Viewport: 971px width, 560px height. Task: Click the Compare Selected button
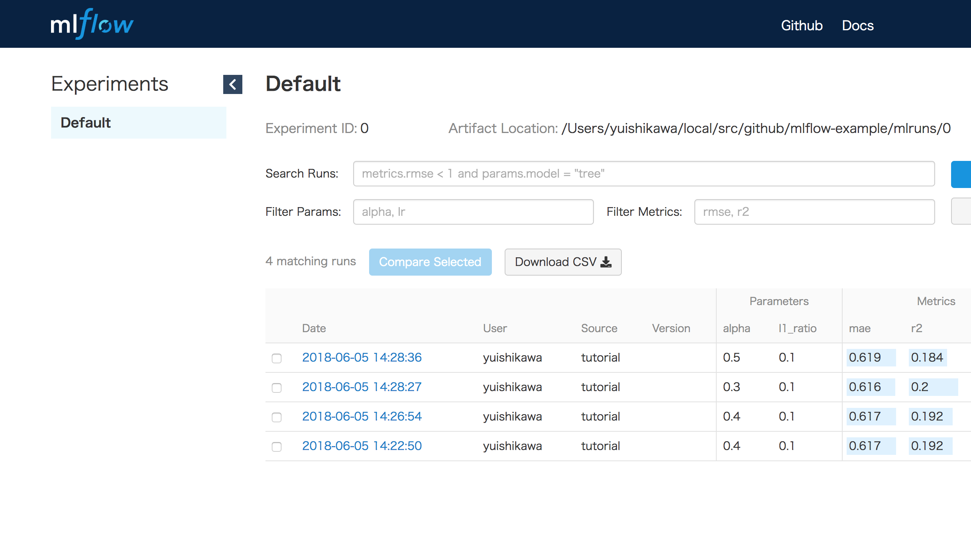pos(430,262)
